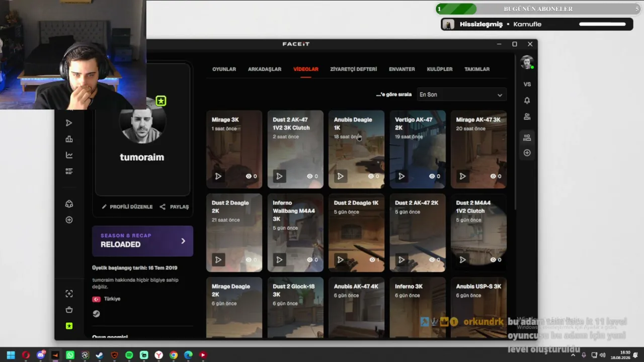Image resolution: width=644 pixels, height=362 pixels.
Task: Open Discord from the taskbar
Action: [x=41, y=355]
